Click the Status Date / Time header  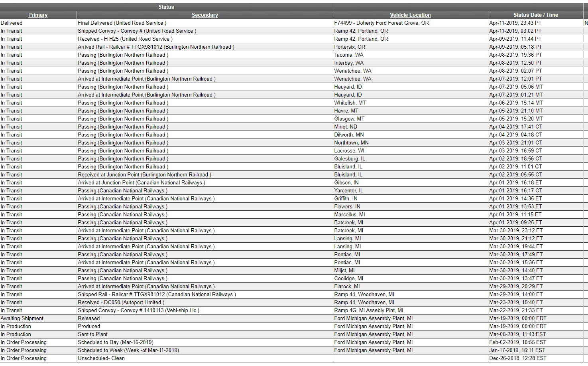click(x=535, y=15)
